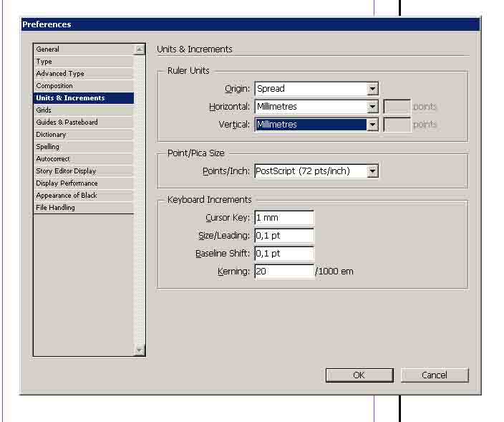Screen dimensions: 504x422
Task: Expand the Vertical units dropdown arrow
Action: [372, 125]
